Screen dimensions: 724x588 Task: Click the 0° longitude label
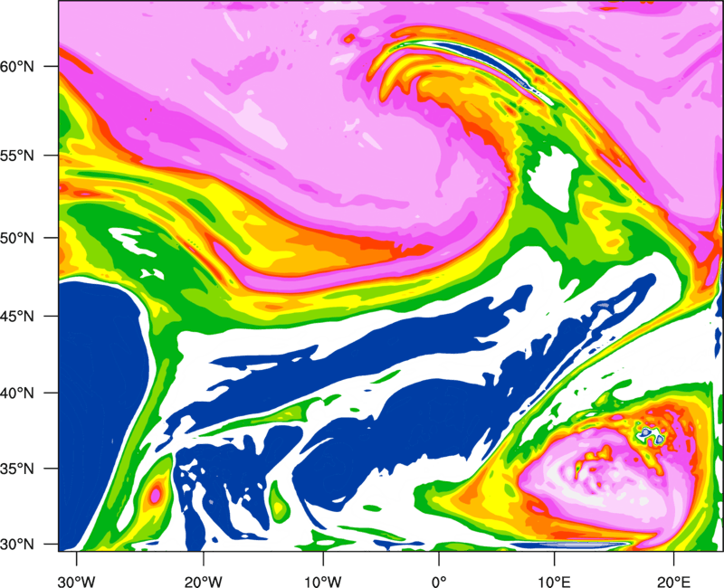pyautogui.click(x=439, y=582)
